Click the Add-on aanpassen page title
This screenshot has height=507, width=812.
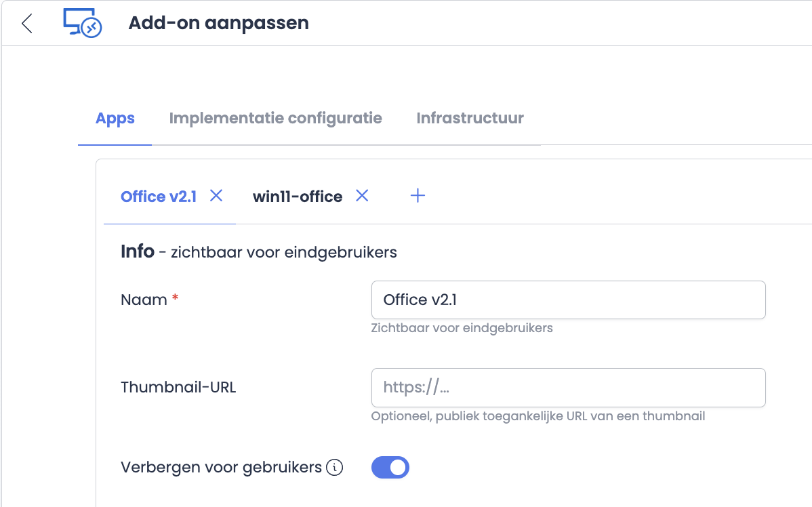(x=218, y=23)
